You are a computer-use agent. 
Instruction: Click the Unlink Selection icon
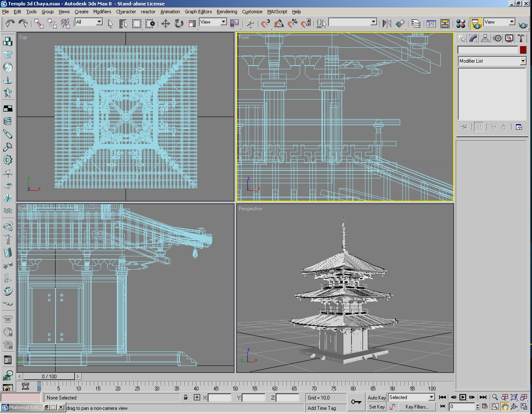point(52,23)
